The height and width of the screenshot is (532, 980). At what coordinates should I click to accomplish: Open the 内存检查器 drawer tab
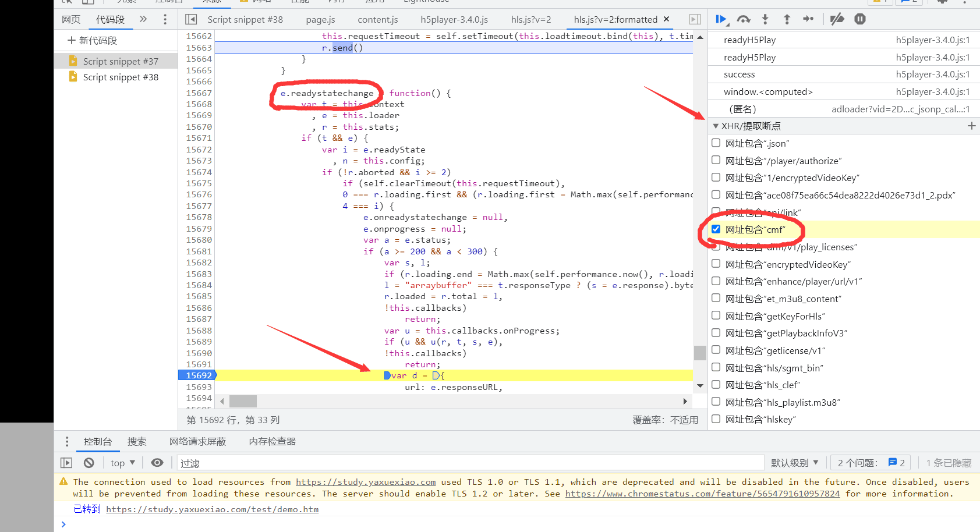click(272, 441)
